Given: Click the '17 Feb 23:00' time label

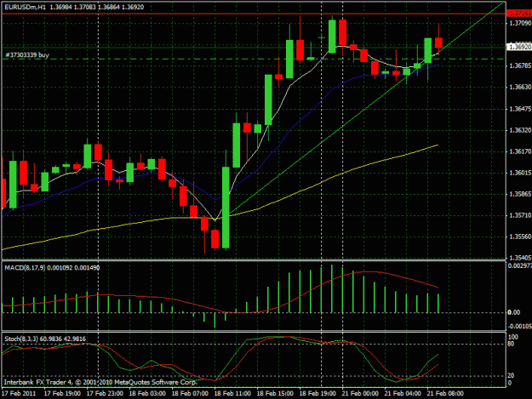Looking at the screenshot, I should (x=105, y=394).
